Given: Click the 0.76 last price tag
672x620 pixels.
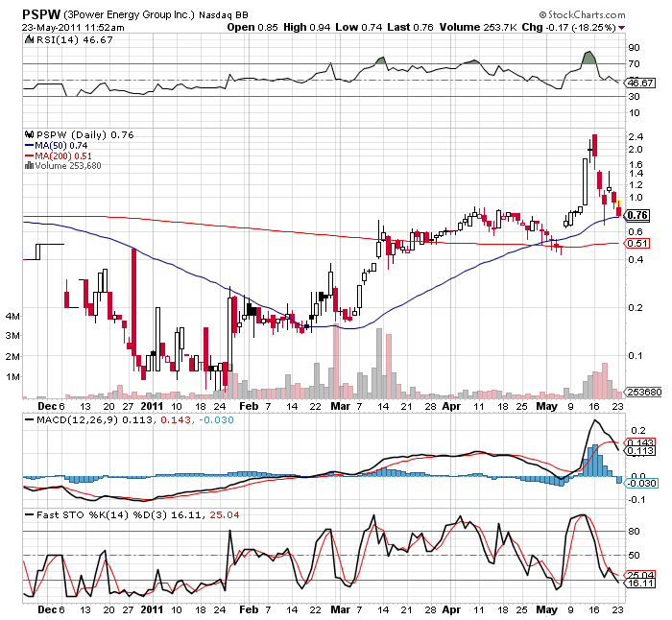Looking at the screenshot, I should 637,215.
